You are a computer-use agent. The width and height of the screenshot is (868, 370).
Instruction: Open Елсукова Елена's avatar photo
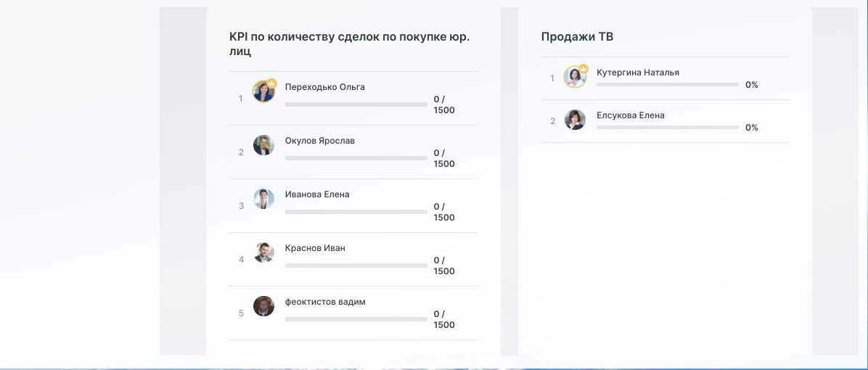[576, 120]
